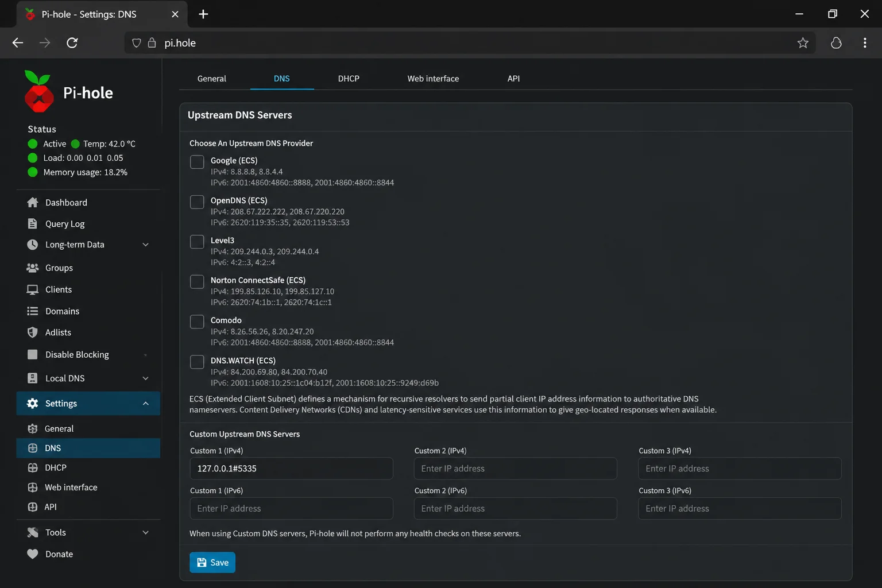Reload the page with the refresh icon

click(x=72, y=42)
